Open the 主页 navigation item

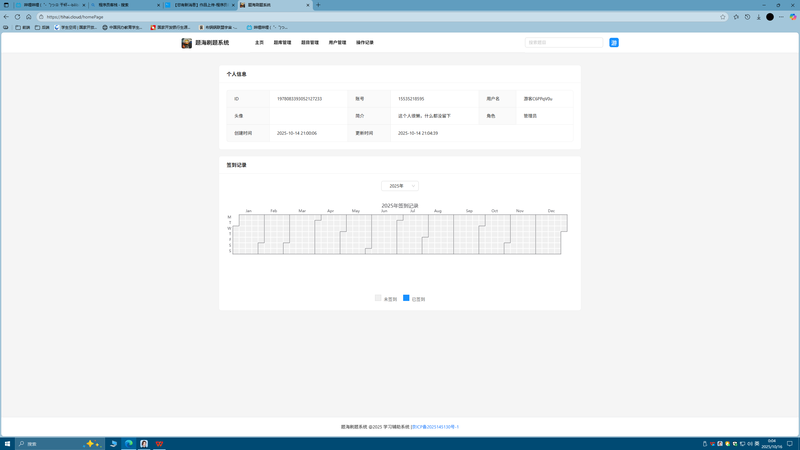pyautogui.click(x=259, y=43)
